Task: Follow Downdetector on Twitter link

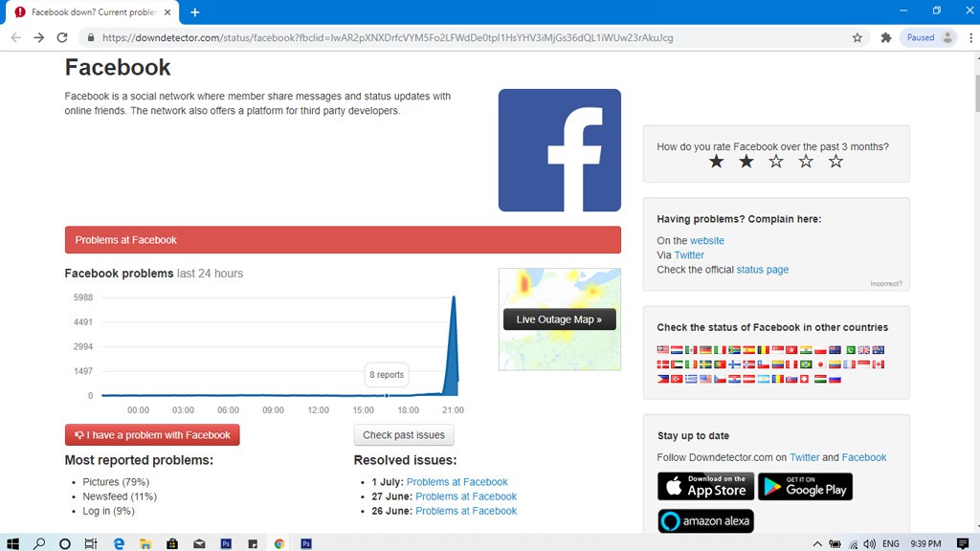Action: [804, 457]
